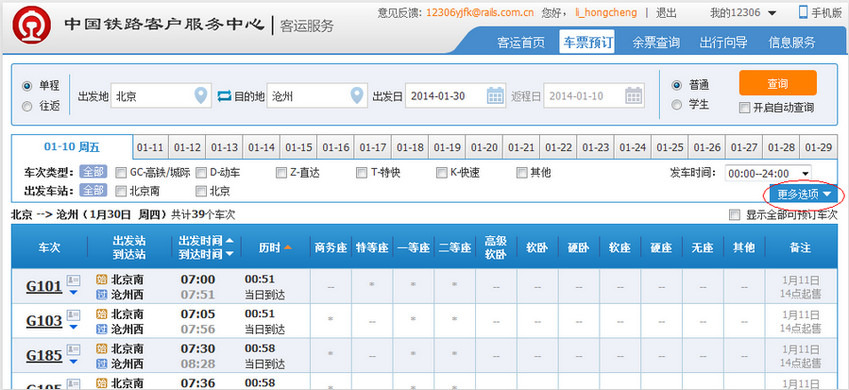Image resolution: width=849 pixels, height=390 pixels.
Task: Enable auto query checkbox
Action: tap(744, 107)
